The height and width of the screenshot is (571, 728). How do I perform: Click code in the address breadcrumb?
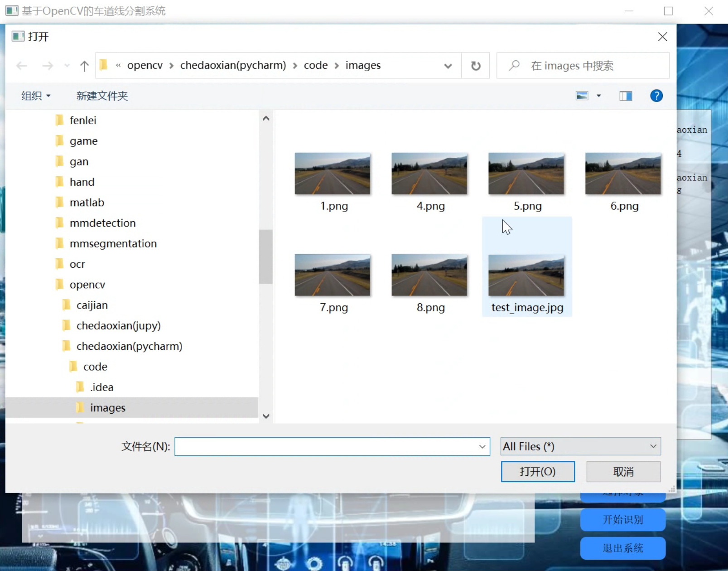pos(316,65)
